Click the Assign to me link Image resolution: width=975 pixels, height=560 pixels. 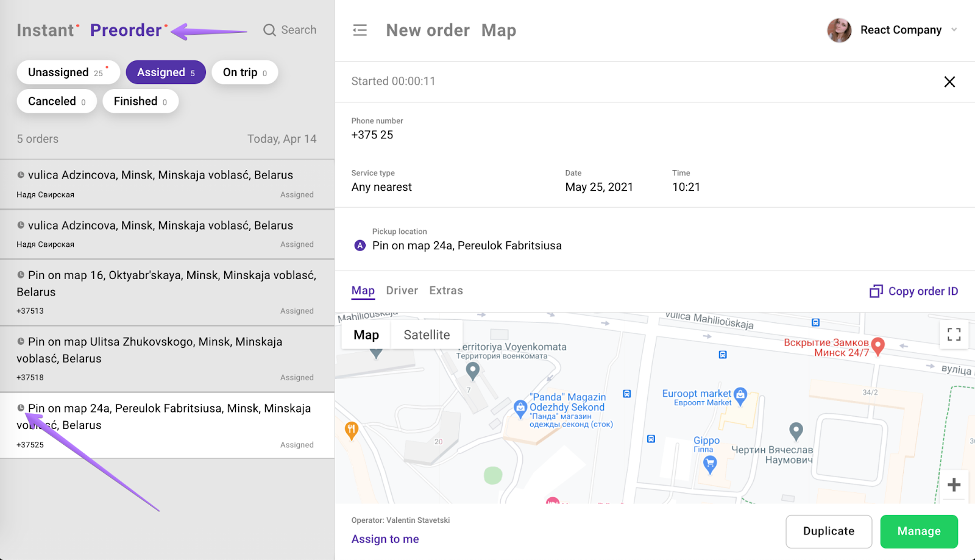tap(385, 539)
